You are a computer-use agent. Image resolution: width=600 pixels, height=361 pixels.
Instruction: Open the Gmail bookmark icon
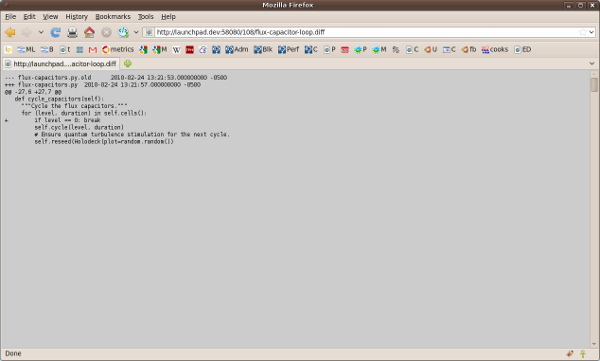coord(93,49)
